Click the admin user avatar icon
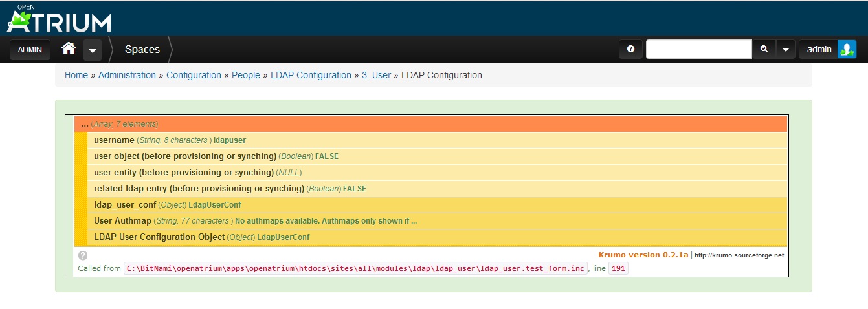Screen dimensions: 868x309 (847, 49)
